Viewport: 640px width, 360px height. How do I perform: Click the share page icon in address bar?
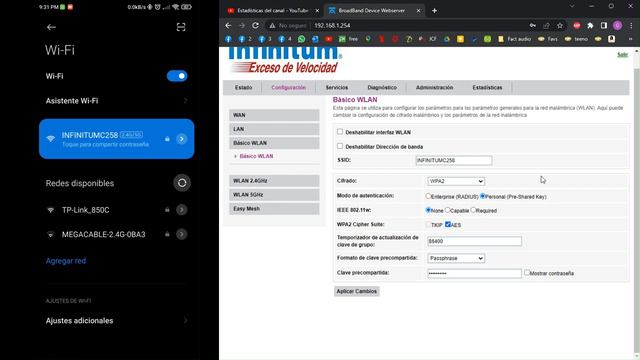(x=546, y=25)
